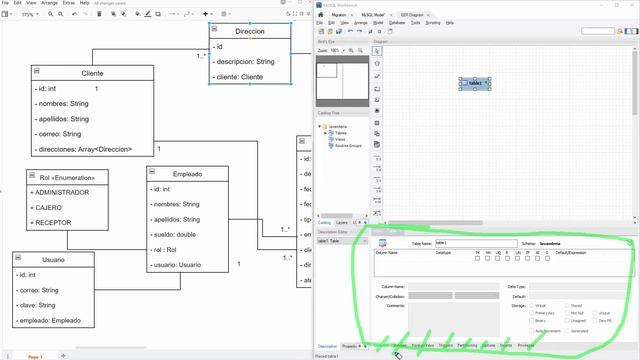
Task: Click fill color bucket icon in draw.io
Action: (x=138, y=14)
